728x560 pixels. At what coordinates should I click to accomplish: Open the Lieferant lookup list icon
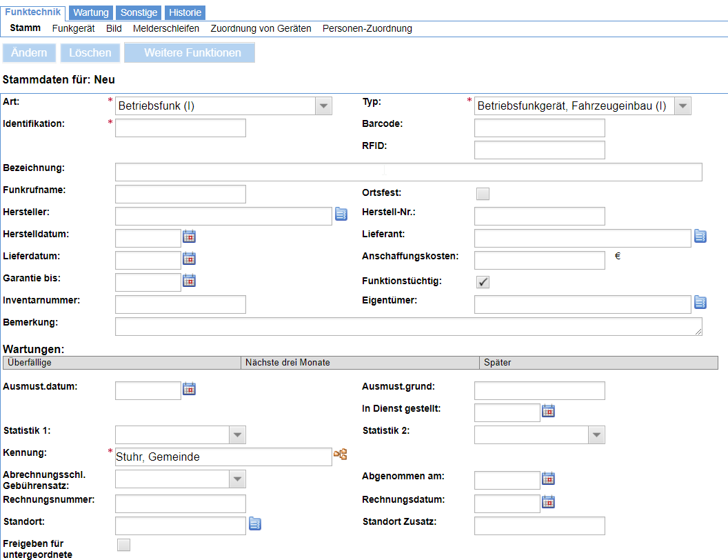click(x=700, y=237)
